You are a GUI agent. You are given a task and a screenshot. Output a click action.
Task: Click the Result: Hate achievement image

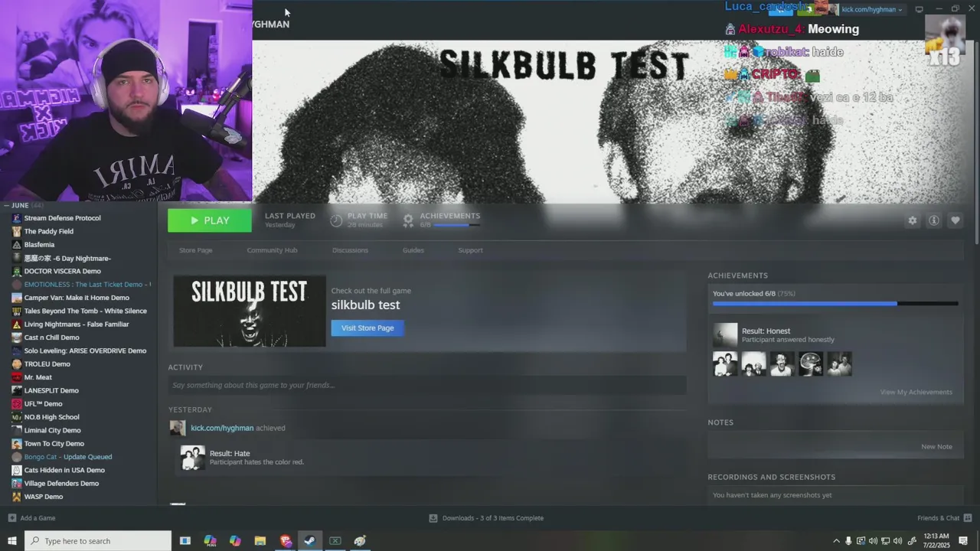192,458
